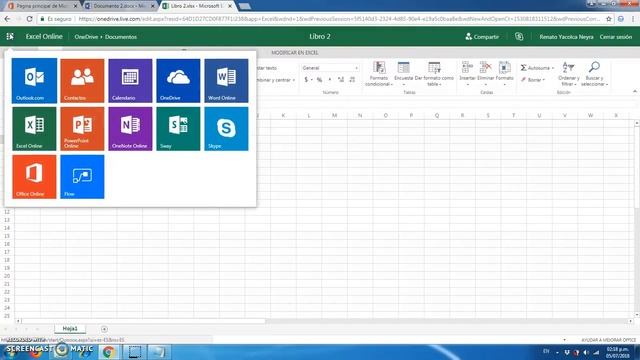This screenshot has height=360, width=640.
Task: Open the Flow tile
Action: [x=82, y=177]
